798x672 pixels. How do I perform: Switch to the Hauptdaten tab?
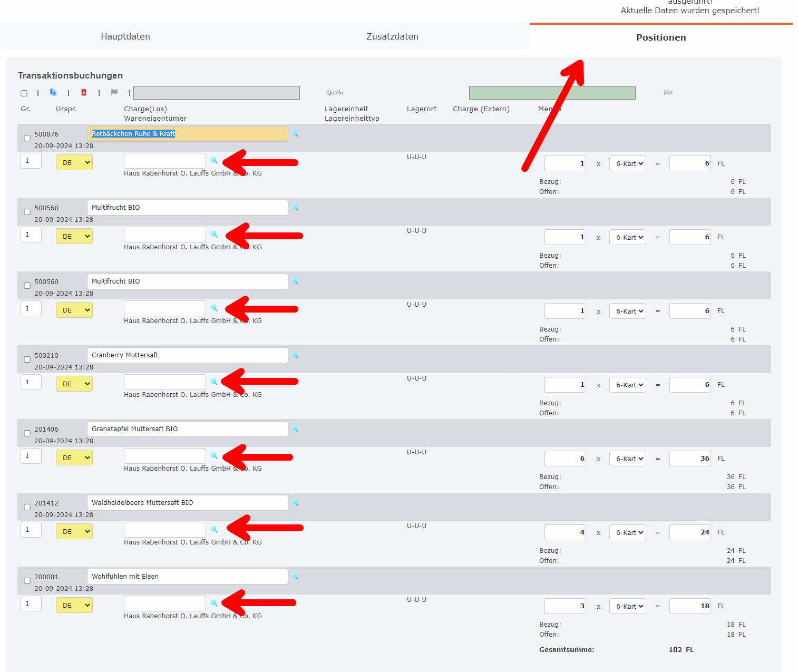click(125, 36)
